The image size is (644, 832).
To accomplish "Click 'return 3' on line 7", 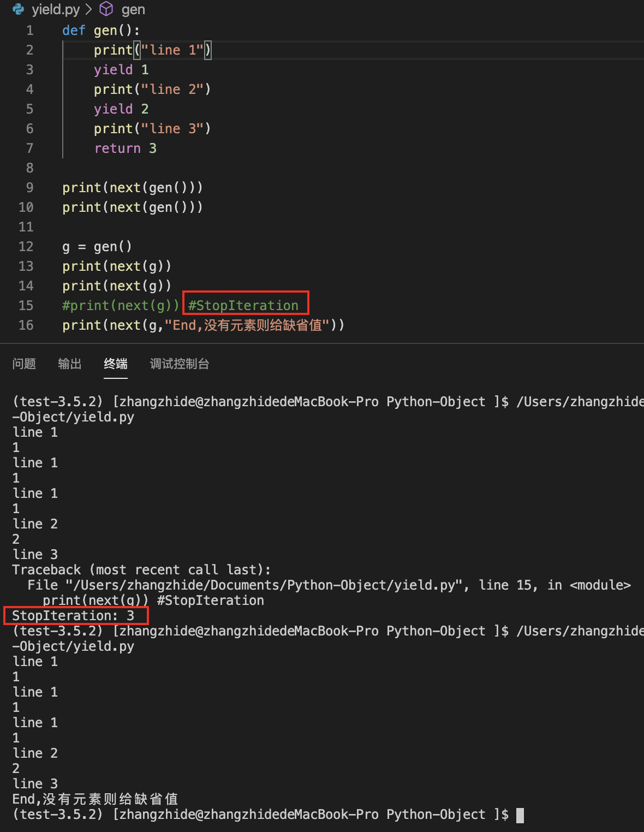I will (126, 148).
